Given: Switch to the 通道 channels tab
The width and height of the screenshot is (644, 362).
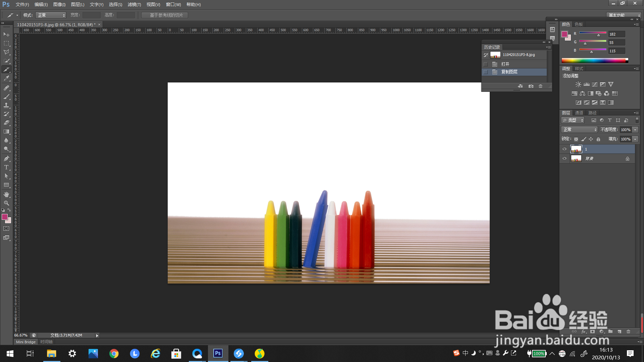Looking at the screenshot, I should click(x=579, y=113).
